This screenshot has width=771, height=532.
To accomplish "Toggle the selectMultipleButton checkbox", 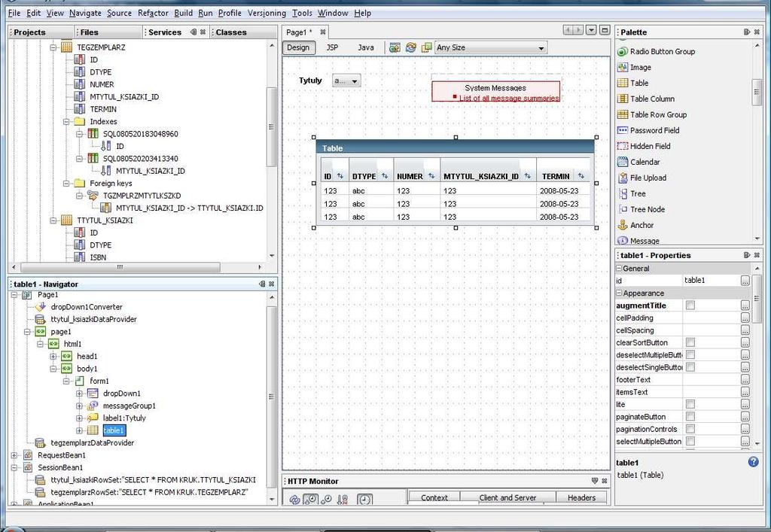I will point(690,441).
